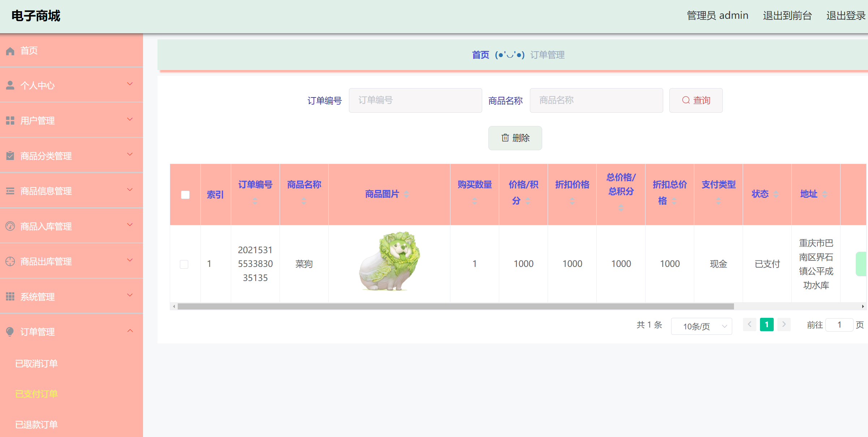Viewport: 868px width, 437px height.
Task: Click the 订单管理 lightbulb icon
Action: [10, 332]
